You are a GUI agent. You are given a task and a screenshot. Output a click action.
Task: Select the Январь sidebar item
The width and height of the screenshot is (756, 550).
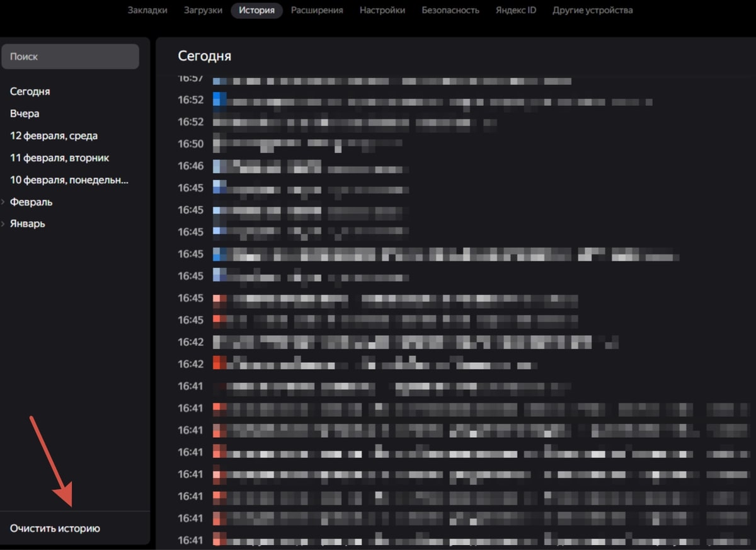[27, 224]
